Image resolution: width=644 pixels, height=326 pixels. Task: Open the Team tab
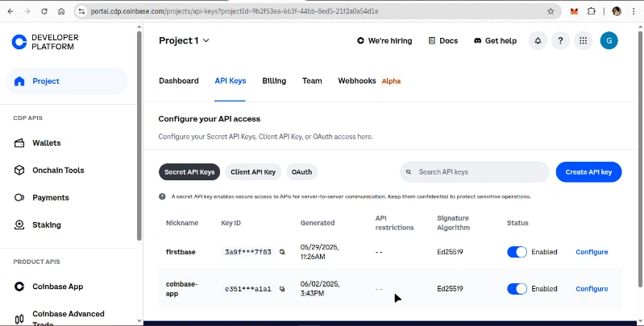312,80
